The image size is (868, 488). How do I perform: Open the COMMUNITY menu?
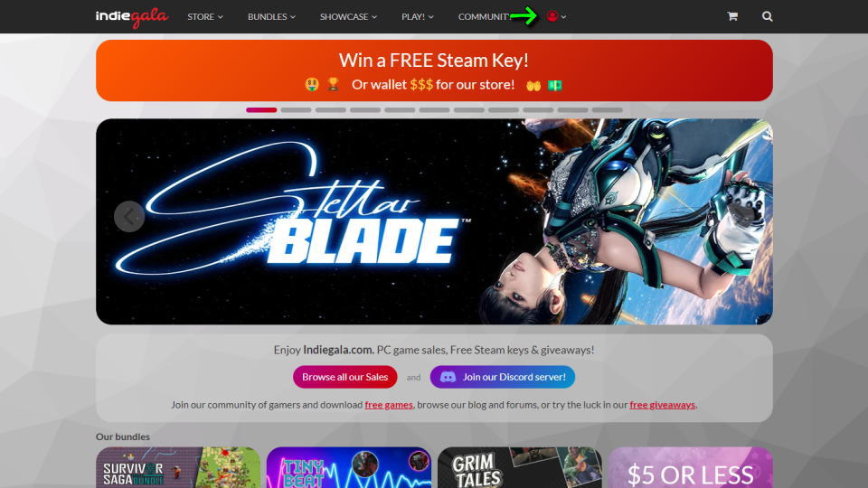[483, 16]
